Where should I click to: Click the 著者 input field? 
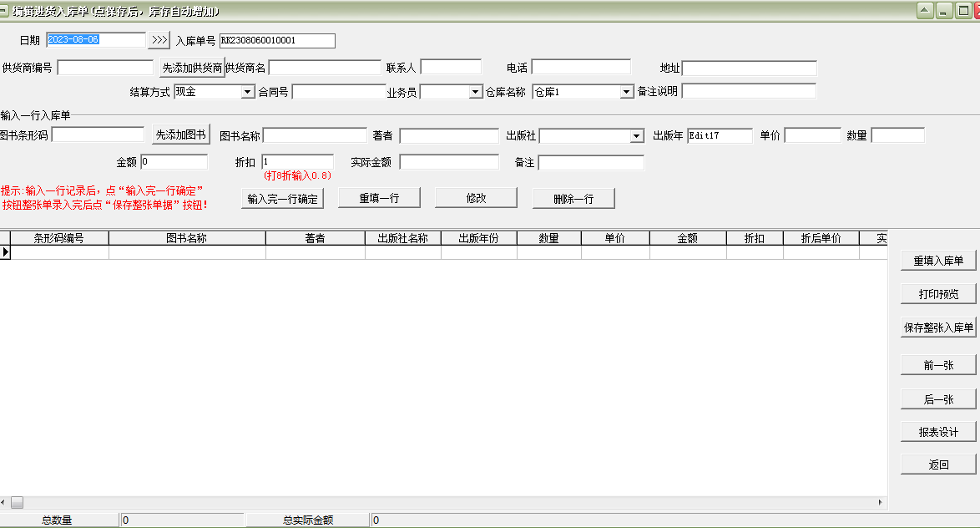click(449, 135)
